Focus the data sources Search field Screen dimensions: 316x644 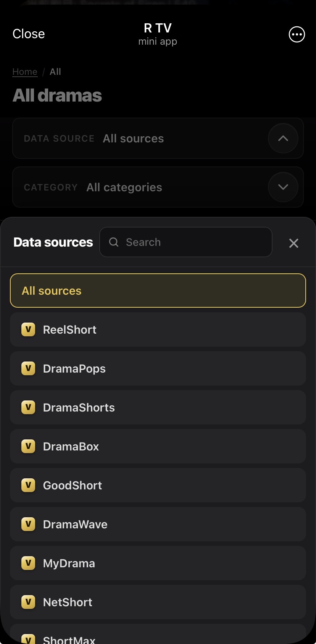[x=186, y=242]
